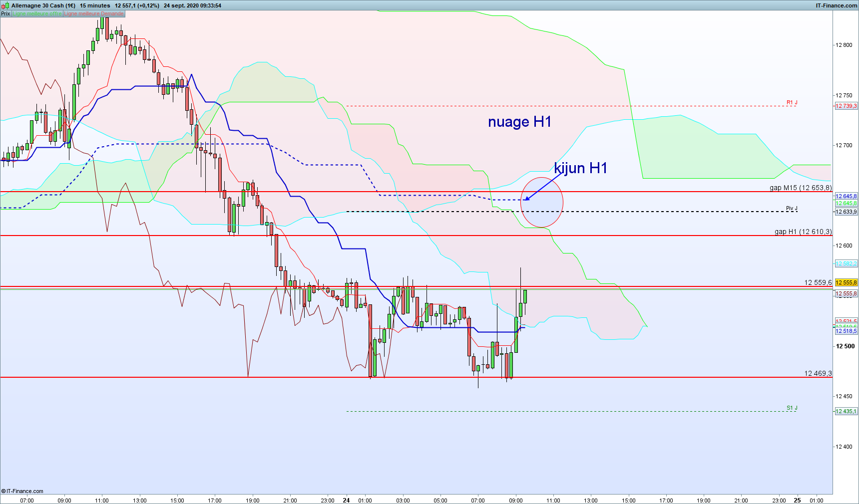Select the Ligne meilleure offre legend tab
This screenshot has width=859, height=504.
point(37,13)
